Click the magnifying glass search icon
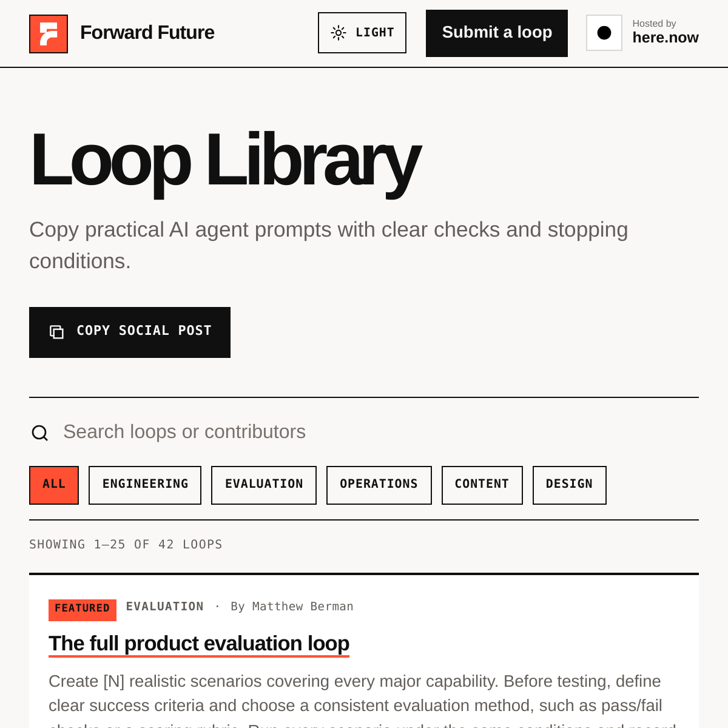The image size is (728, 728). pyautogui.click(x=40, y=433)
